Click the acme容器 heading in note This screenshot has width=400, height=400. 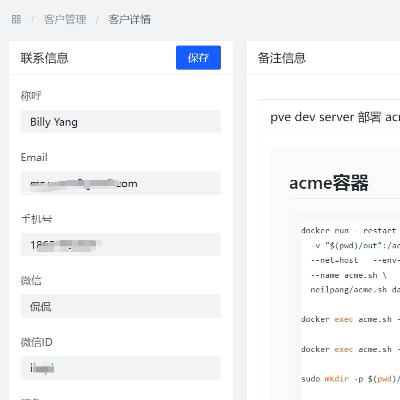tap(329, 183)
